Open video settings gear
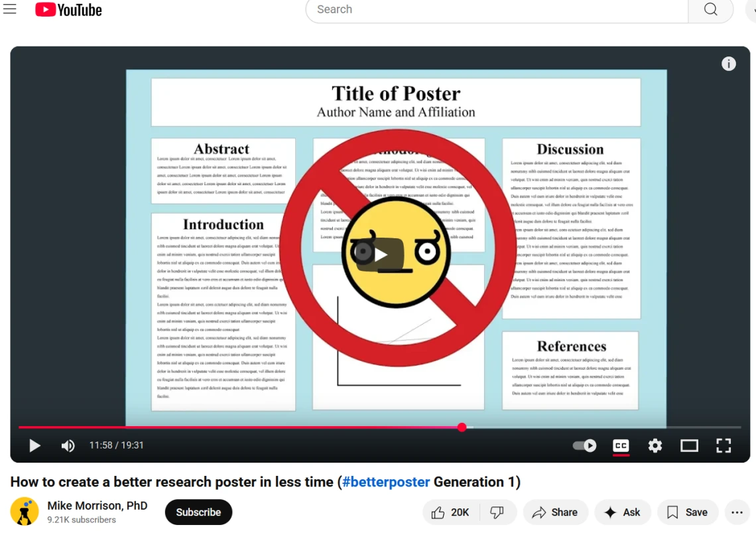Image resolution: width=756 pixels, height=533 pixels. [x=655, y=445]
